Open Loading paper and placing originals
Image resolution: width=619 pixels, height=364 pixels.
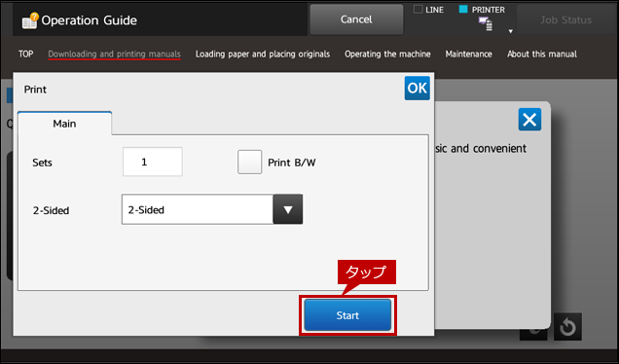[263, 55]
